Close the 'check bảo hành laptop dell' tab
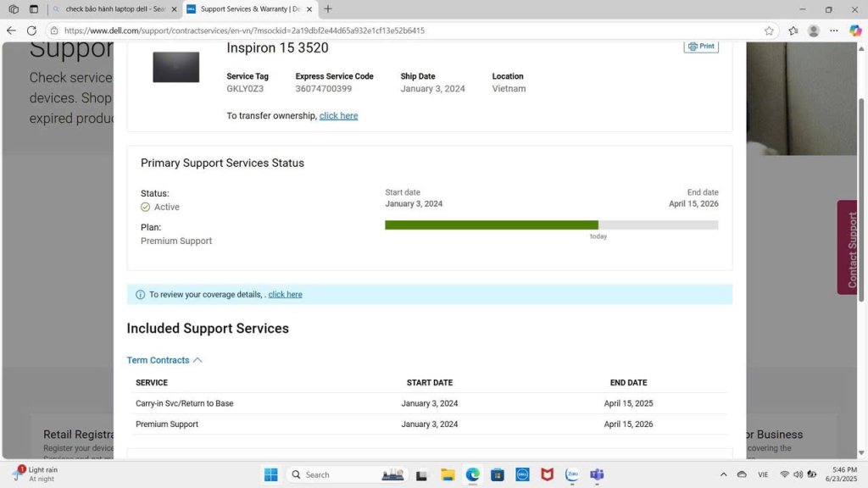868x488 pixels. click(174, 8)
